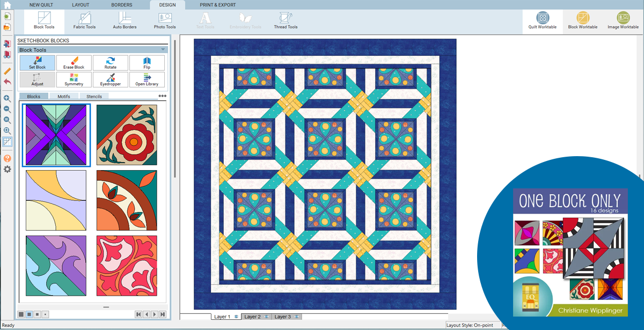The width and height of the screenshot is (644, 330).
Task: Select the Erase Block tool
Action: (74, 63)
